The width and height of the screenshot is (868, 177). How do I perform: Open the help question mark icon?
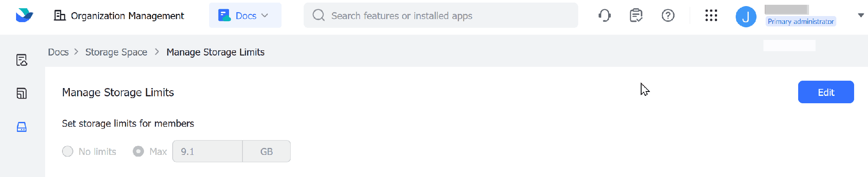point(668,16)
